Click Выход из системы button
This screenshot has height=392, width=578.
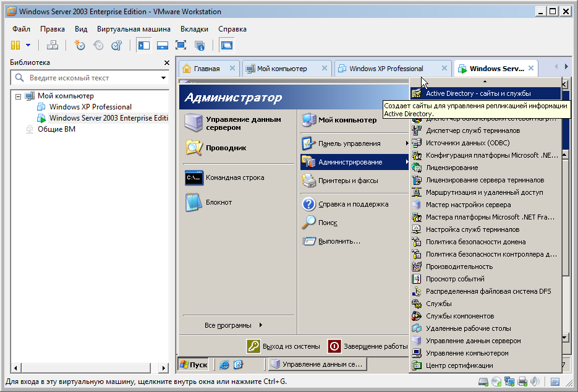point(284,346)
